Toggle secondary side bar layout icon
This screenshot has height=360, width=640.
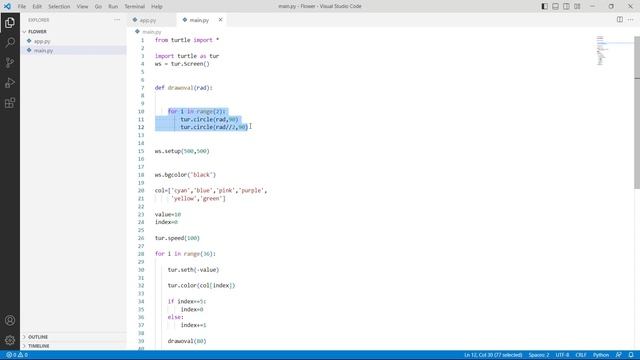pyautogui.click(x=566, y=6)
